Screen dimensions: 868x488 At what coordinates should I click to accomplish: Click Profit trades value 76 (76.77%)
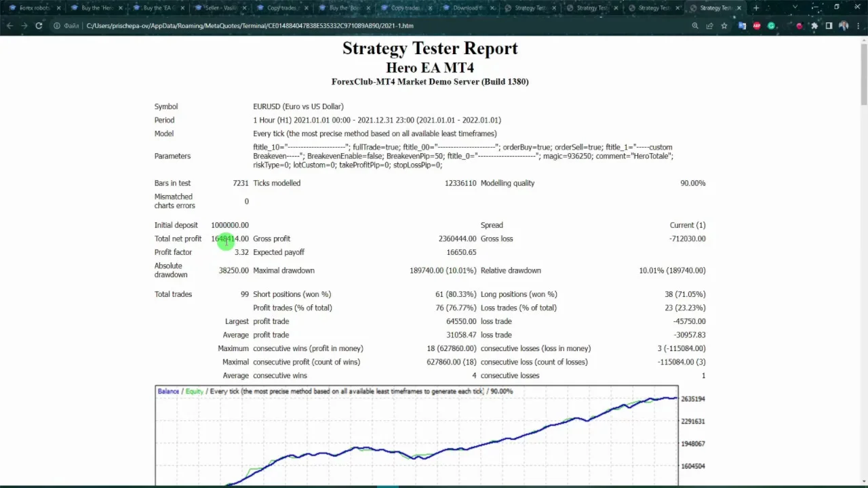(x=456, y=308)
